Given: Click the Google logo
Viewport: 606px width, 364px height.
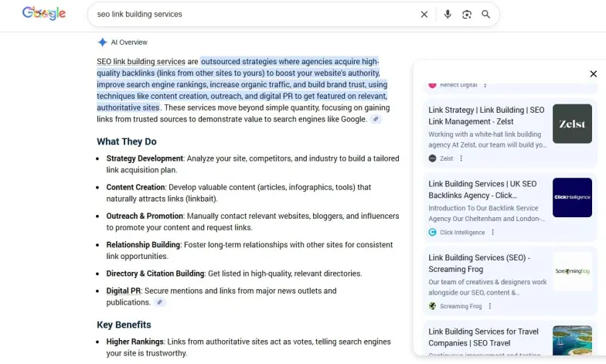Looking at the screenshot, I should 43,14.
